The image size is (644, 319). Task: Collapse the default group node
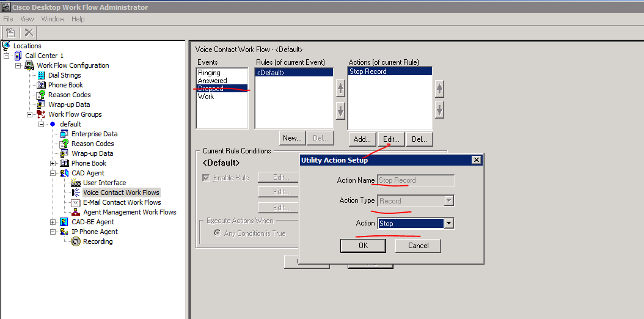click(41, 124)
